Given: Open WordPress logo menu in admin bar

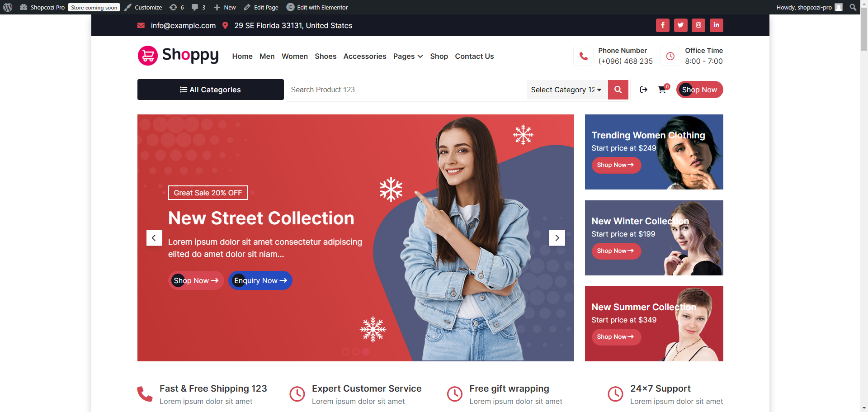Looking at the screenshot, I should pos(8,7).
